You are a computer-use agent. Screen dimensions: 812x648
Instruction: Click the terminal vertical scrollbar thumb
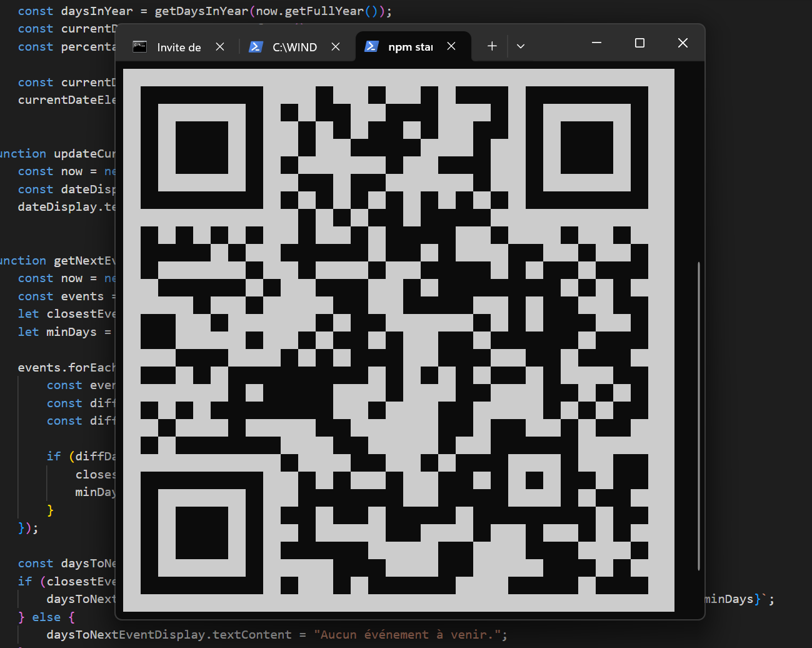click(x=698, y=416)
